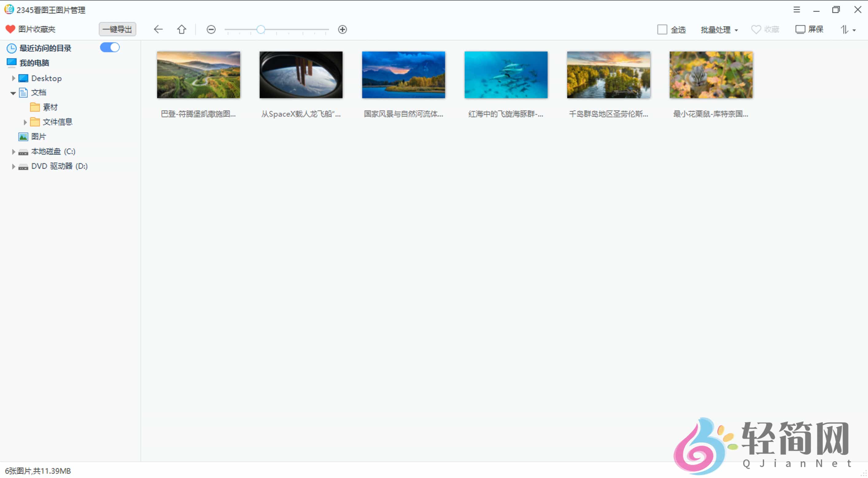Click the zoom in plus icon
Viewport: 868px width, 478px height.
click(x=342, y=30)
